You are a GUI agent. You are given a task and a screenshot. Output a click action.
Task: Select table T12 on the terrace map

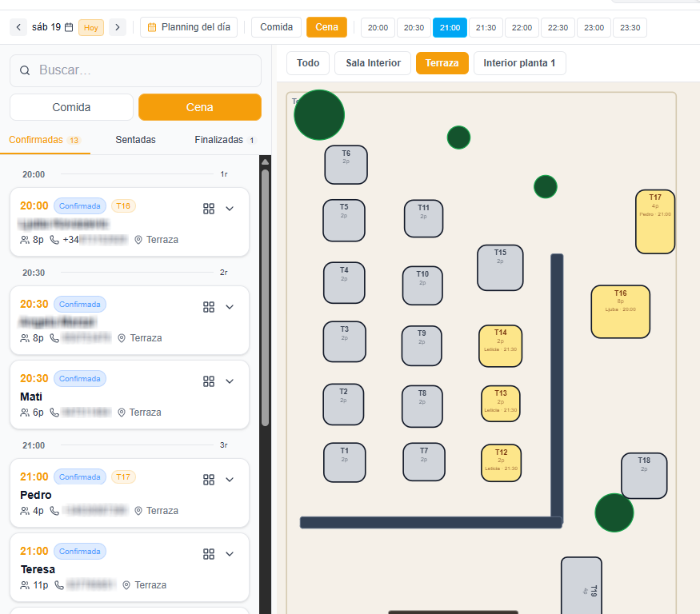[501, 463]
